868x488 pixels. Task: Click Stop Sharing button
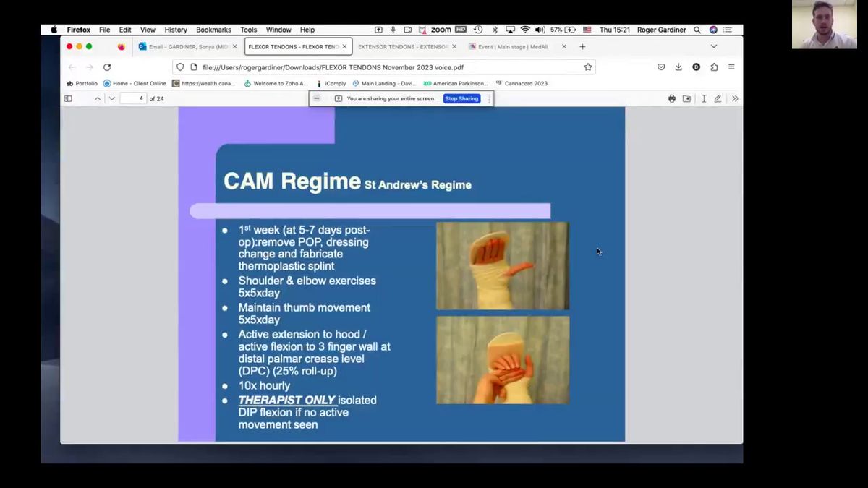461,98
